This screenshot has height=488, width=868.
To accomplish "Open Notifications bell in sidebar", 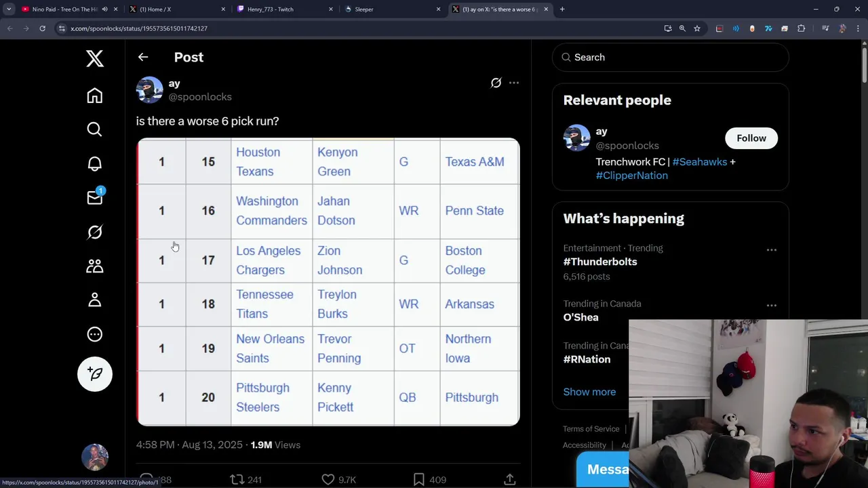I will tap(95, 163).
